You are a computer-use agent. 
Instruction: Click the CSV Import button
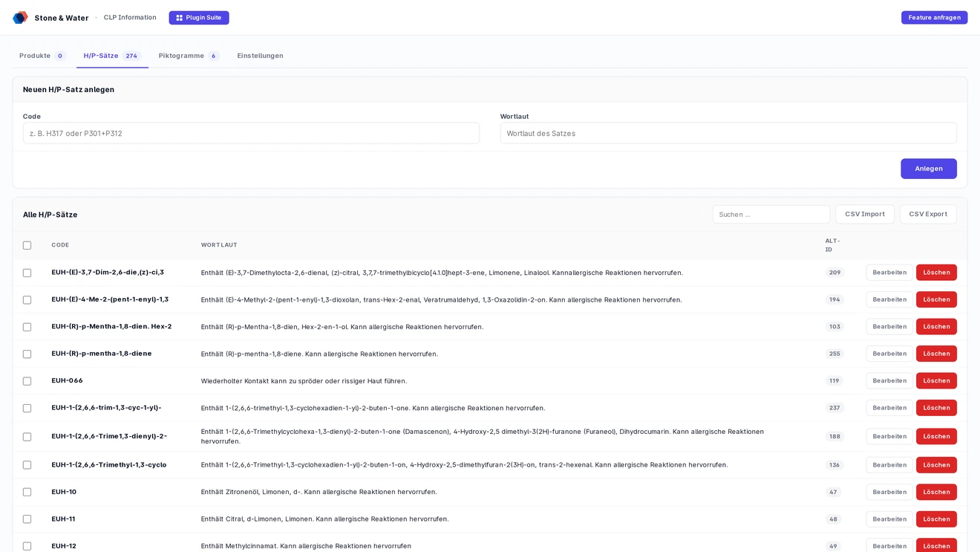pos(865,214)
